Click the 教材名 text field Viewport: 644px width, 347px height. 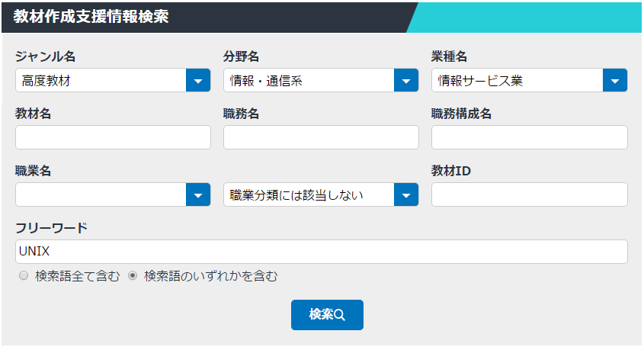click(113, 137)
